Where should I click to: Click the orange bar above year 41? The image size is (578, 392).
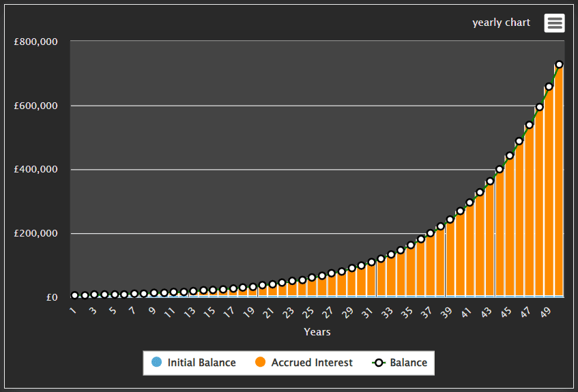pyautogui.click(x=469, y=252)
